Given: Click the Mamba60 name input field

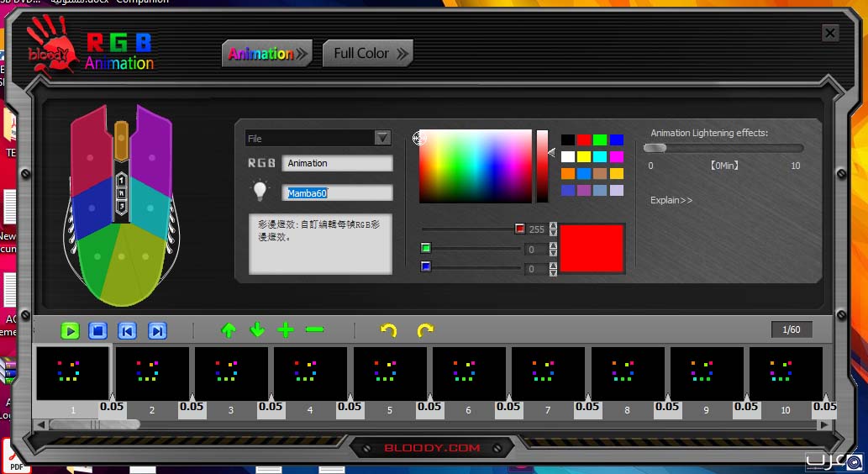Looking at the screenshot, I should (x=337, y=193).
